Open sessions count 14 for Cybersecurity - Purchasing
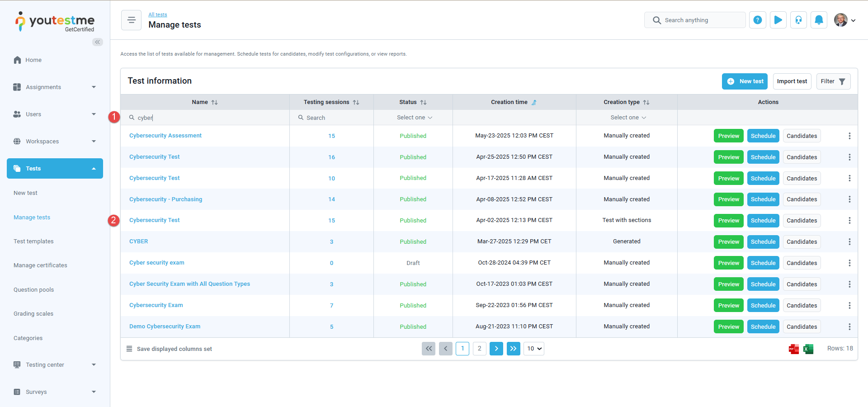The height and width of the screenshot is (407, 868). pos(331,199)
